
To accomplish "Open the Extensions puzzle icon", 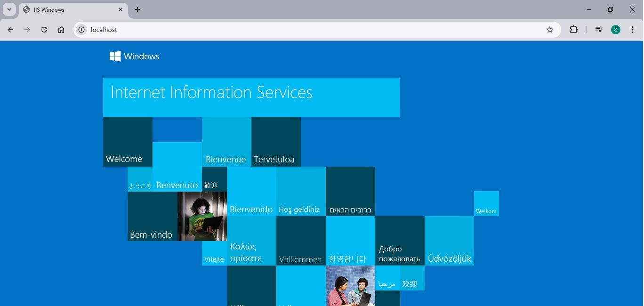I will (574, 29).
